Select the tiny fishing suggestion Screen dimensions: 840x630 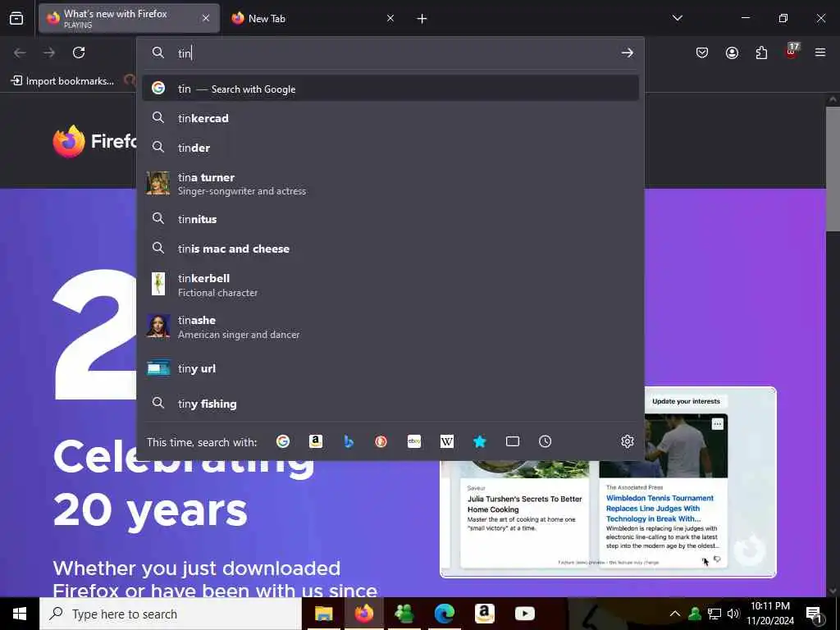[x=390, y=404]
